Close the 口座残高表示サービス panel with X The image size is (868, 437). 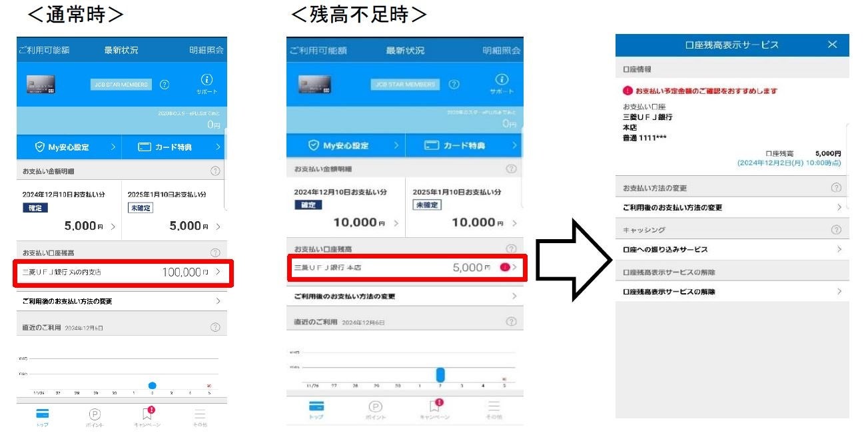point(832,45)
